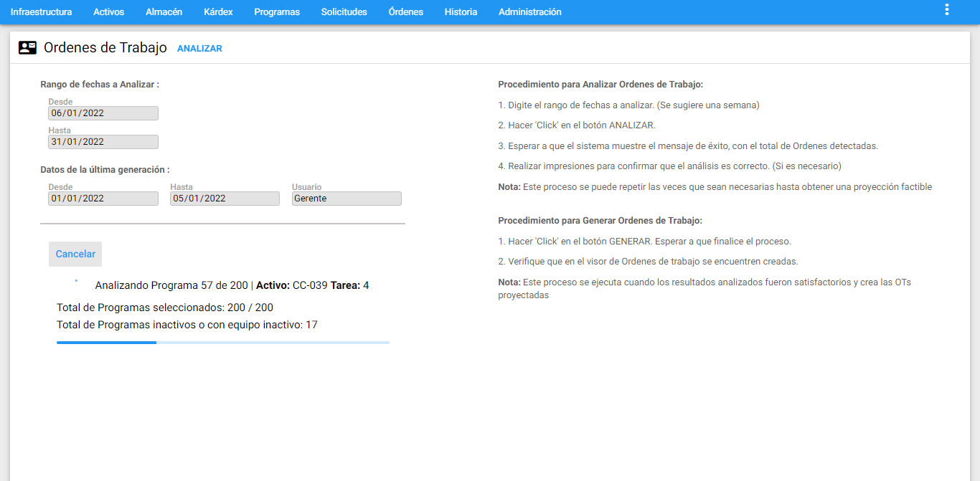Click the last-generation Hasta field 05/01/2022
Screen dimensions: 980x481
[x=225, y=199]
